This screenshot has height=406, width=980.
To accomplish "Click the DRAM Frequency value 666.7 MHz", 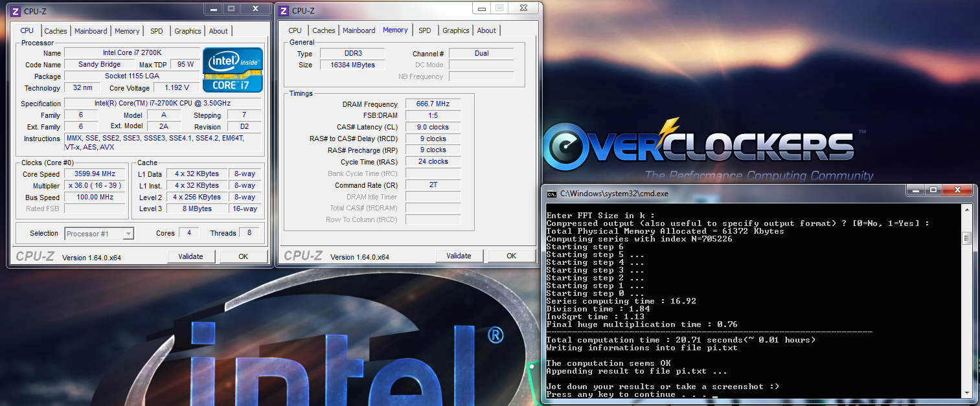I will coord(433,104).
